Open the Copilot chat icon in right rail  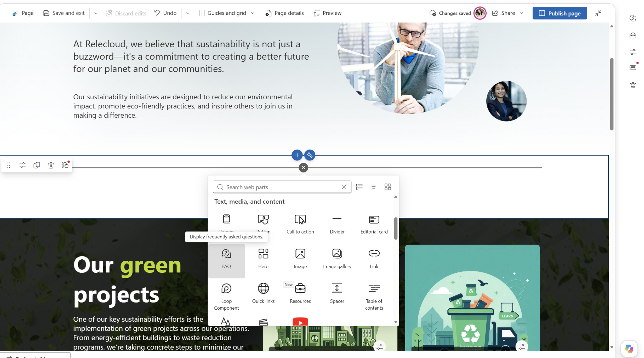(x=633, y=18)
